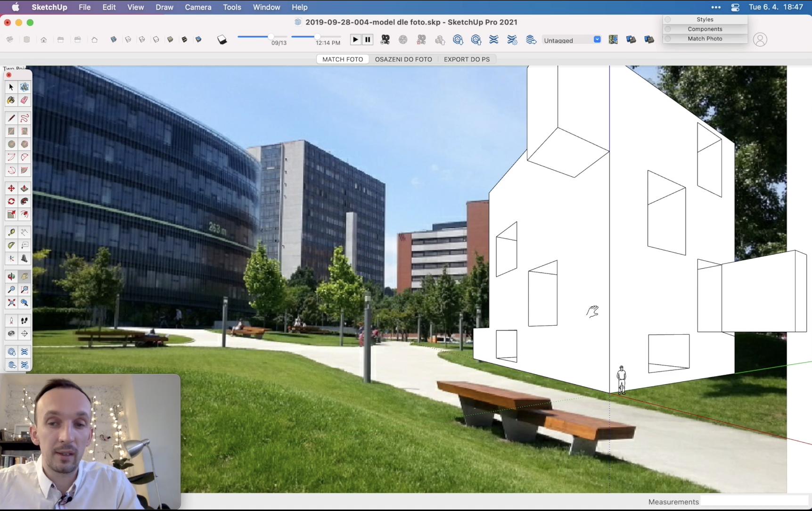The height and width of the screenshot is (511, 812).
Task: Toggle the Components panel circle button
Action: (668, 29)
